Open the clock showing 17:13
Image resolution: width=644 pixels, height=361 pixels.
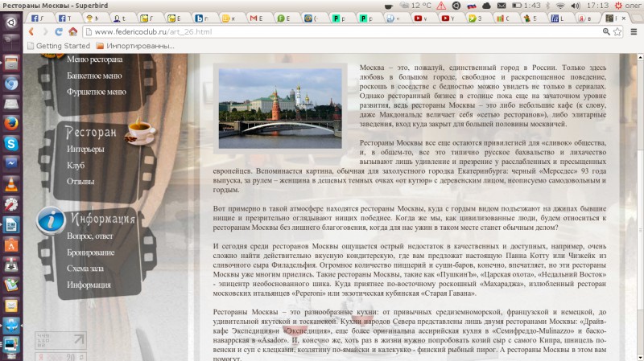(597, 6)
